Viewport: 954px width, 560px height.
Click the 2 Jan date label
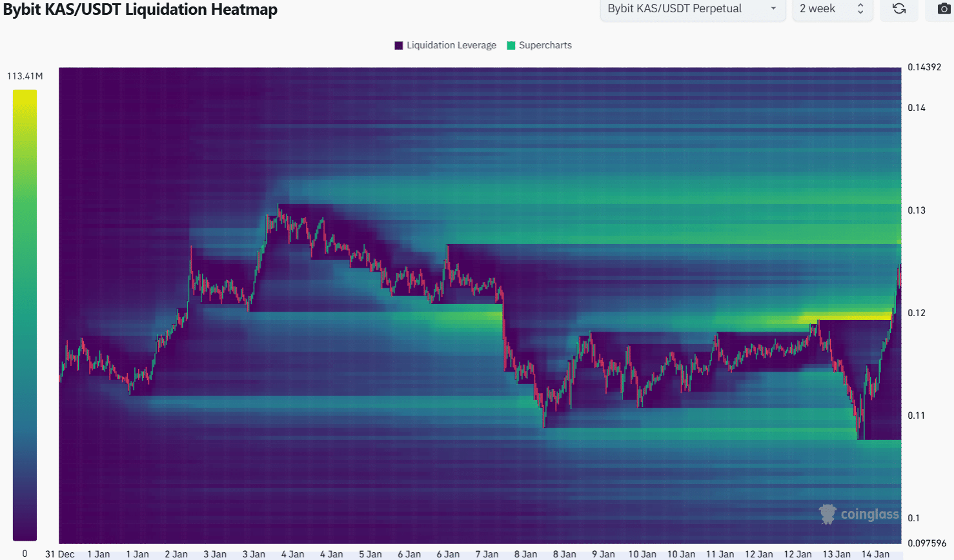tap(176, 554)
